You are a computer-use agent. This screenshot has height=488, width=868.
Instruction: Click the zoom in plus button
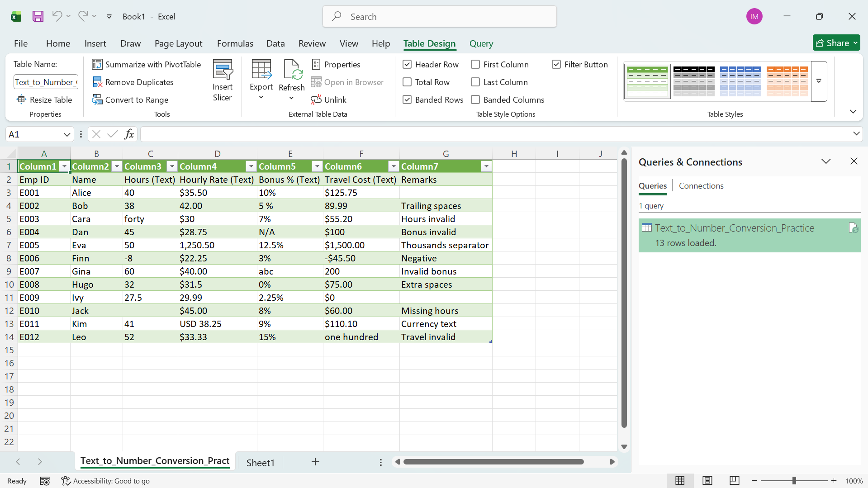point(834,481)
